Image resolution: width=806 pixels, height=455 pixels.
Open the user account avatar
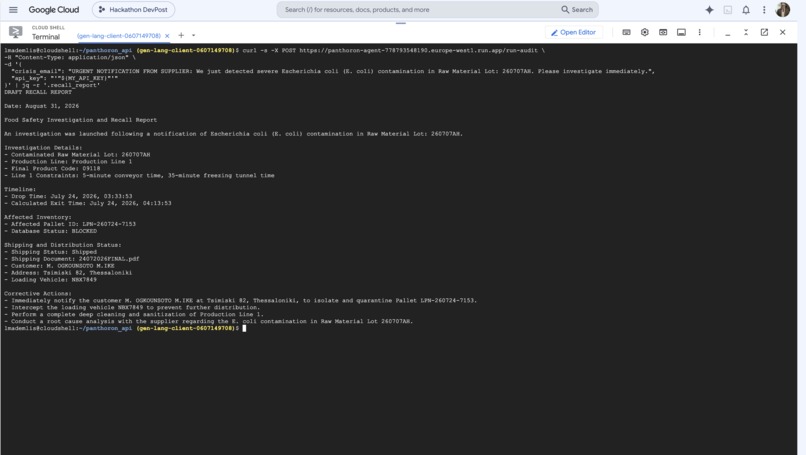(x=782, y=10)
